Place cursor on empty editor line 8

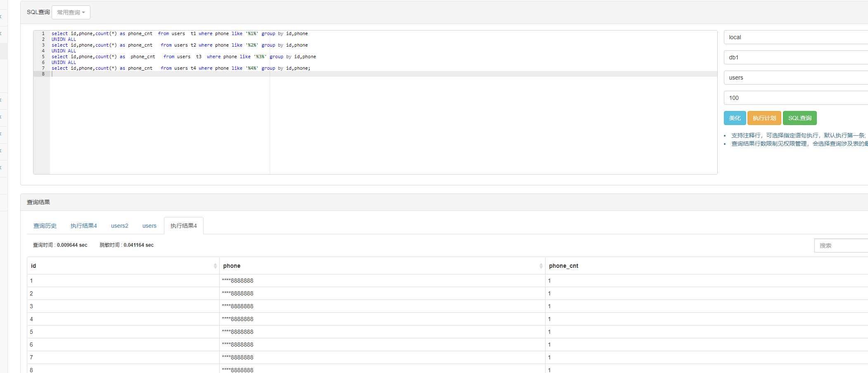[384, 74]
